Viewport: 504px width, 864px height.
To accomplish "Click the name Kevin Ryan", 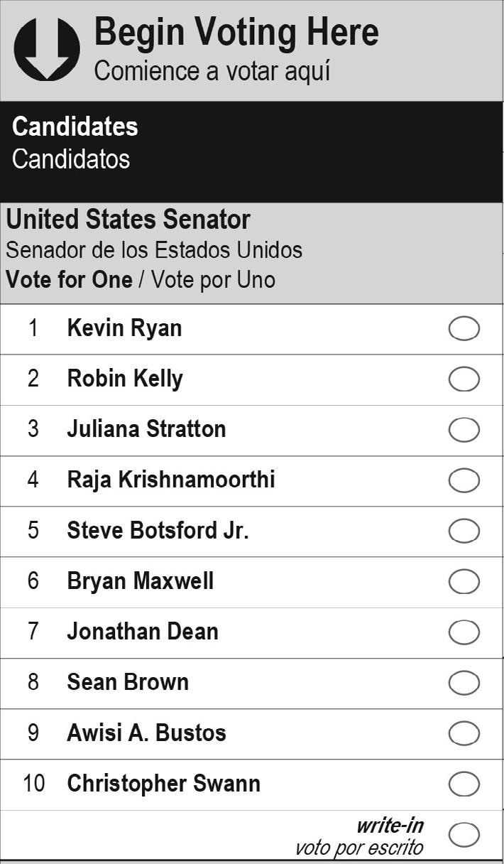I will click(124, 328).
